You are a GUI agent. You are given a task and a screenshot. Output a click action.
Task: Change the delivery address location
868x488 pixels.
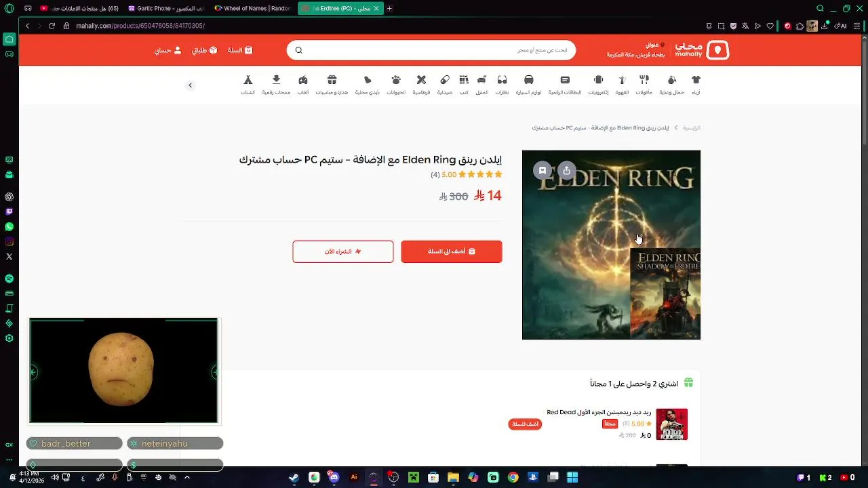[636, 50]
